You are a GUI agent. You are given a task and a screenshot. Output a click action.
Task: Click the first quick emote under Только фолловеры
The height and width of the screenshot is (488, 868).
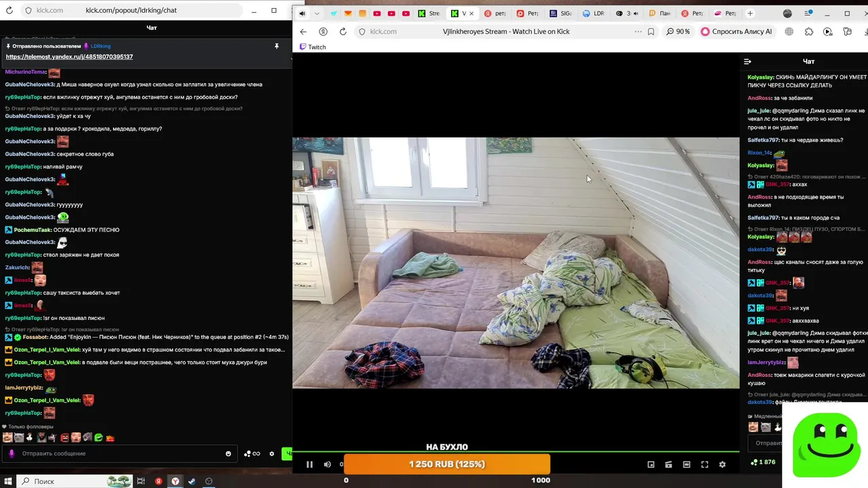(7, 438)
